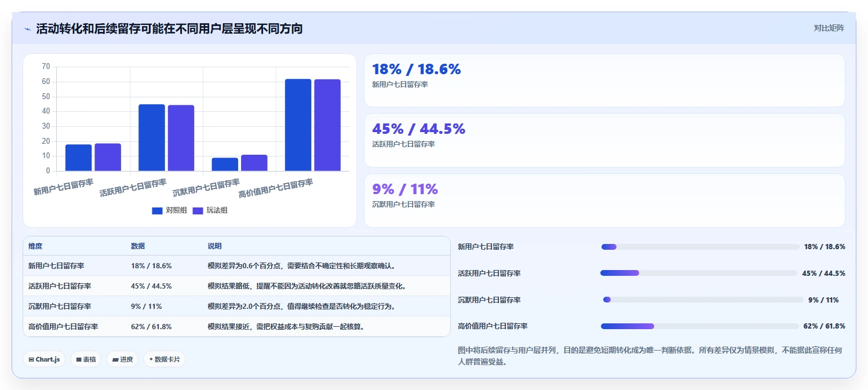Open the 18% / 18.6% data card
The height and width of the screenshot is (390, 868).
[604, 80]
